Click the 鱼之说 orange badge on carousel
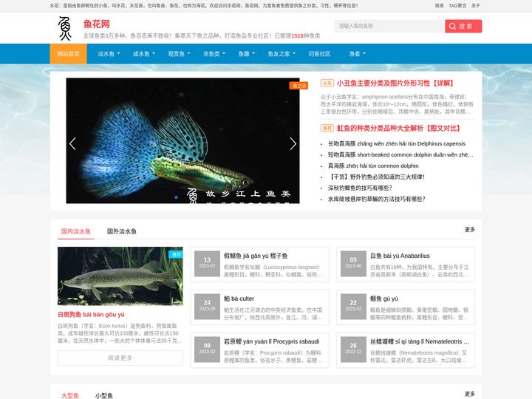The image size is (532, 399). 299,86
